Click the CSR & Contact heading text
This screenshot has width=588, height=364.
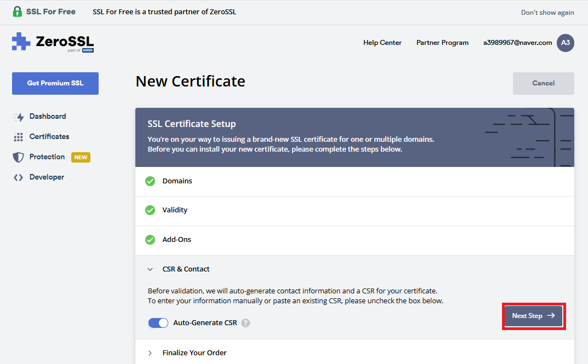pyautogui.click(x=186, y=269)
